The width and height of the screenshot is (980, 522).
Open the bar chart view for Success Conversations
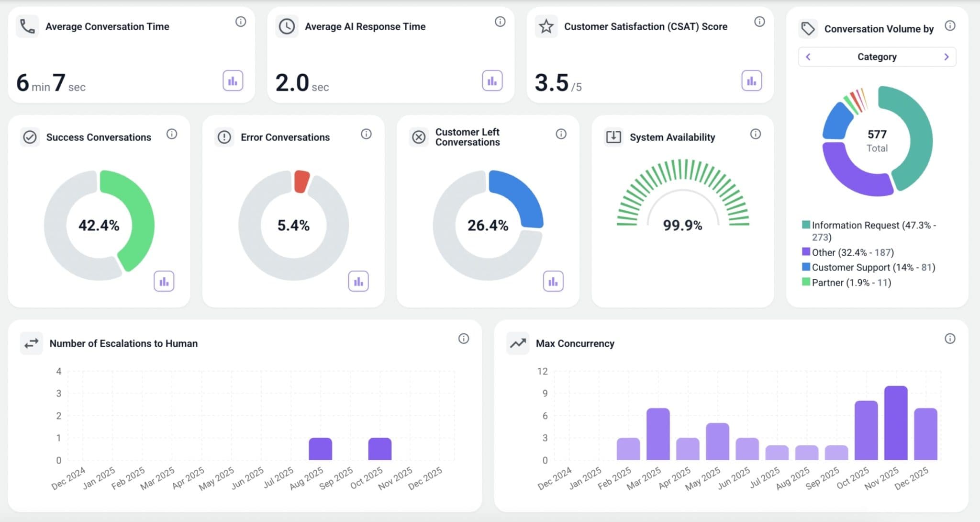coord(164,281)
